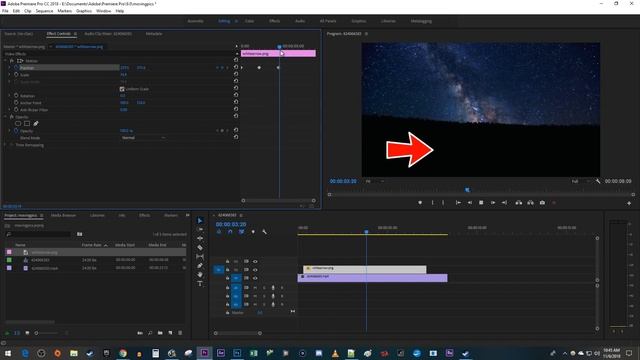Collapse the Motion effect group
Image resolution: width=640 pixels, height=360 pixels.
tap(5, 60)
